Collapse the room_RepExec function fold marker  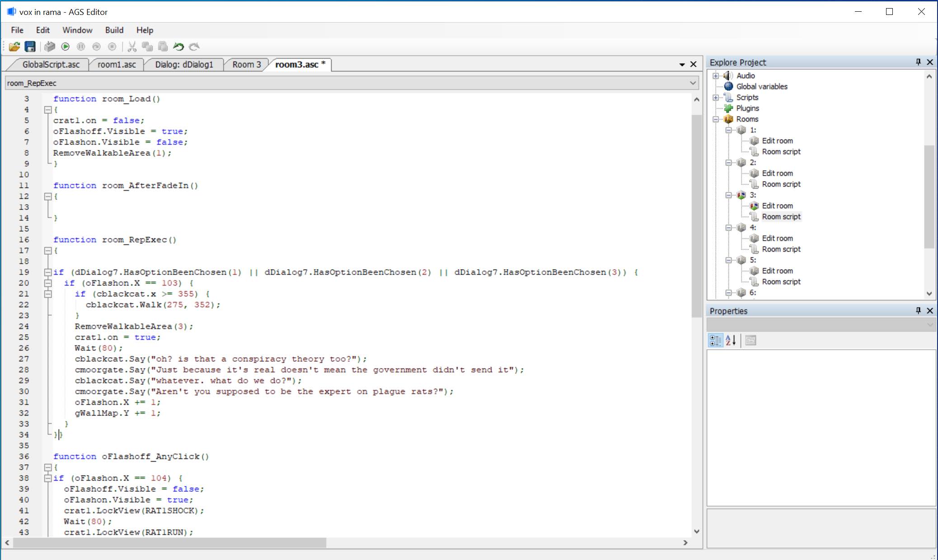tap(48, 250)
